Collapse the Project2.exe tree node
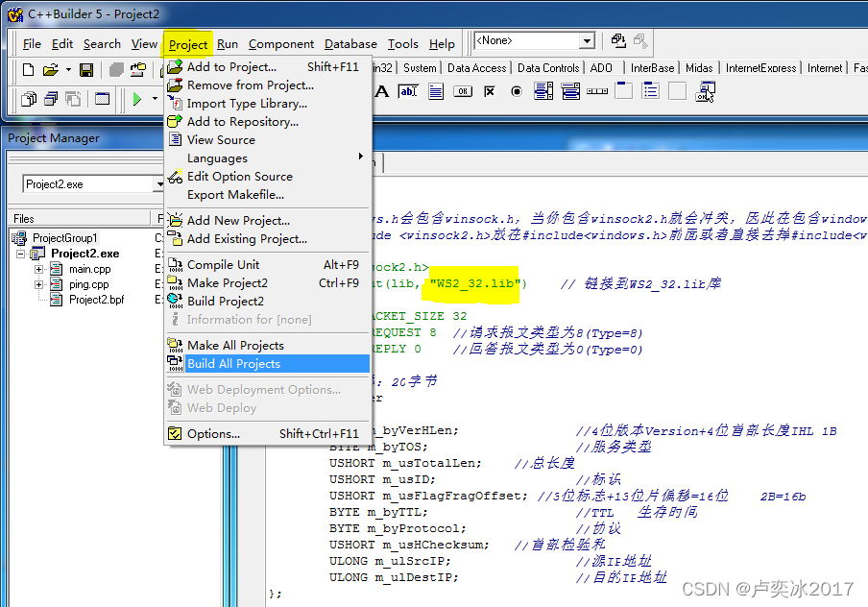 point(21,254)
